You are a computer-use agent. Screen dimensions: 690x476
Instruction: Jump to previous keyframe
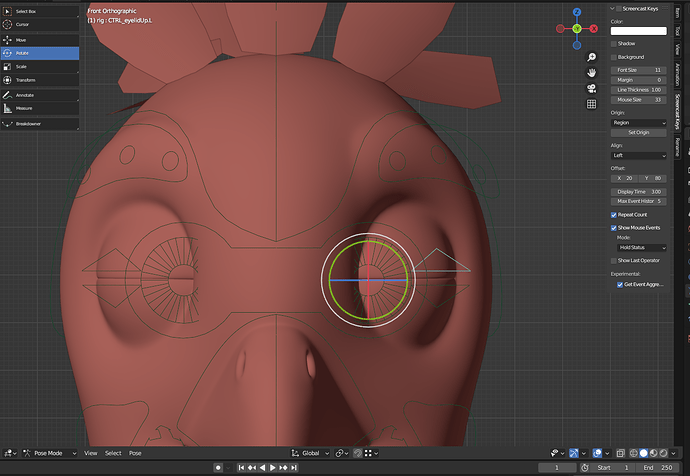252,467
